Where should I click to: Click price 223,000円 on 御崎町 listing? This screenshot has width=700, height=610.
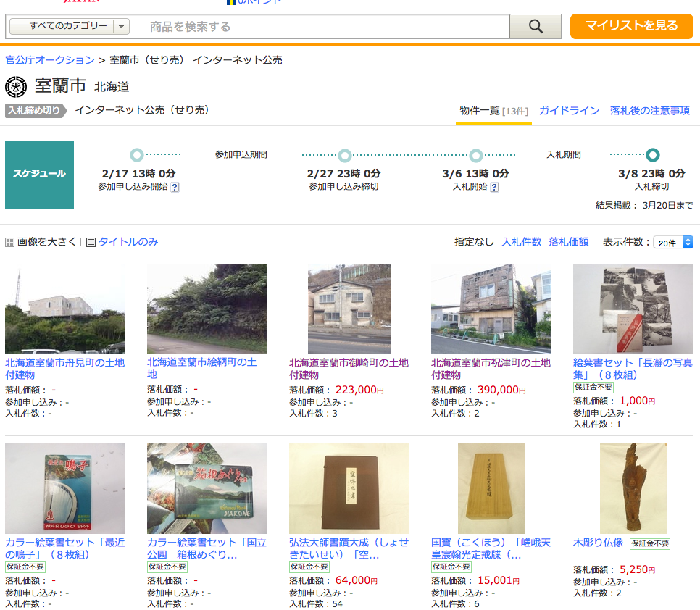pos(359,390)
